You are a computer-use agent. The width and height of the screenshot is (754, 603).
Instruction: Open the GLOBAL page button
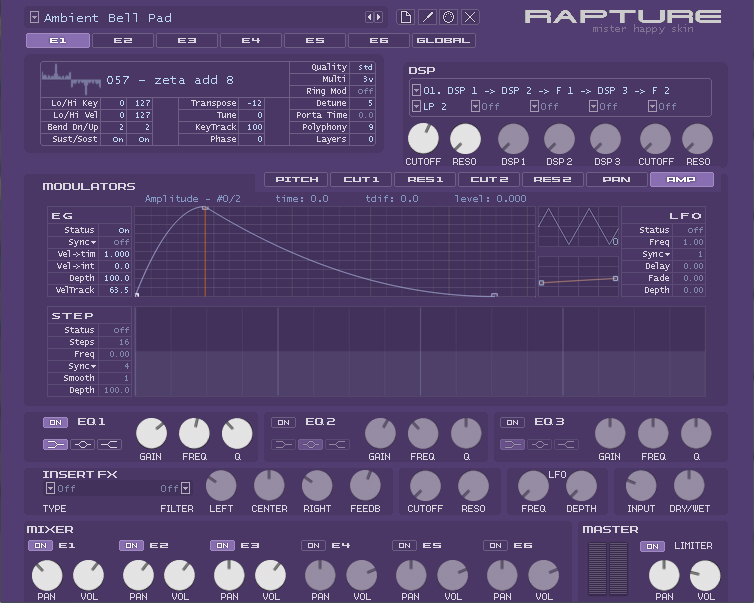click(443, 41)
